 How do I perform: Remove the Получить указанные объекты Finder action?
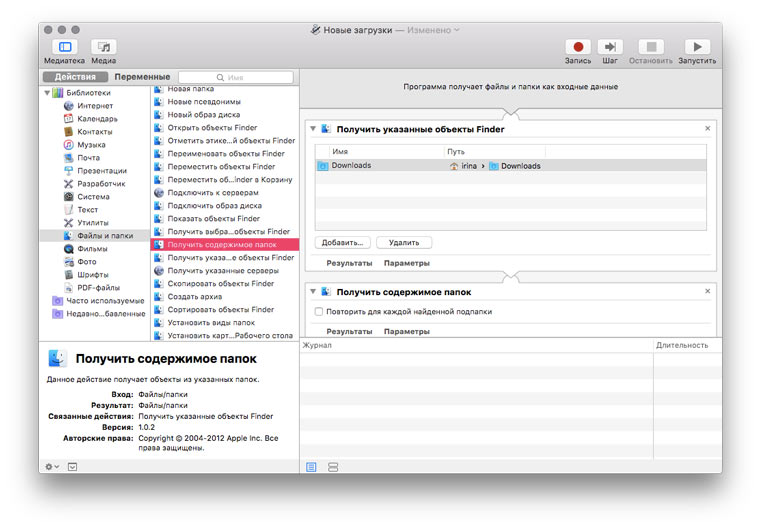pos(708,128)
